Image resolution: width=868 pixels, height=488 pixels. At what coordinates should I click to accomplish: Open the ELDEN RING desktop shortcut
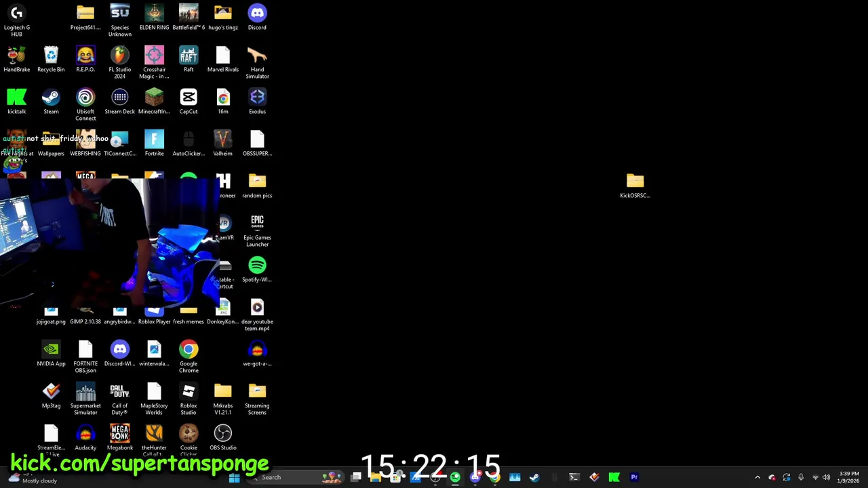tap(154, 18)
